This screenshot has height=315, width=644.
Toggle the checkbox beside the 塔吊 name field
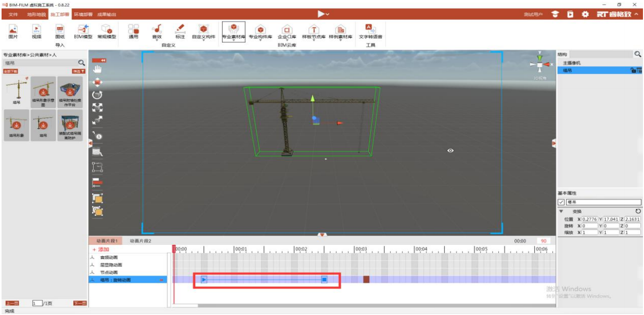coord(561,202)
